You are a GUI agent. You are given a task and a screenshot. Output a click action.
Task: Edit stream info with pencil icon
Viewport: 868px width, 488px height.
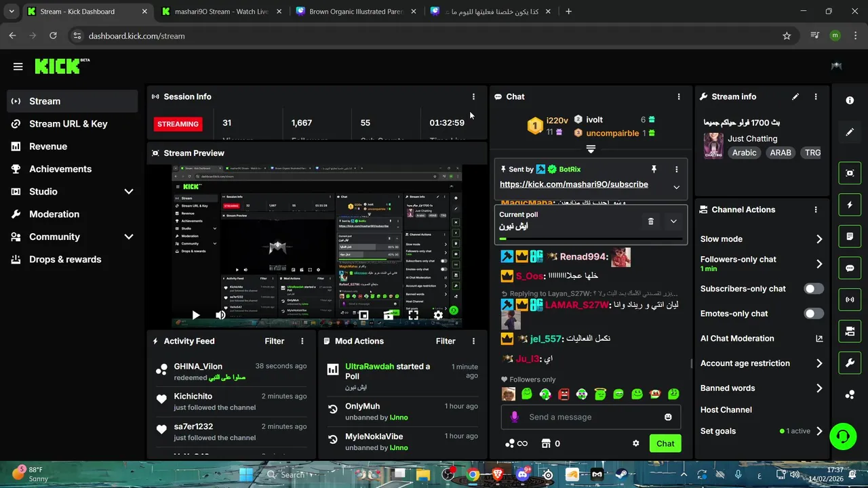(x=795, y=97)
